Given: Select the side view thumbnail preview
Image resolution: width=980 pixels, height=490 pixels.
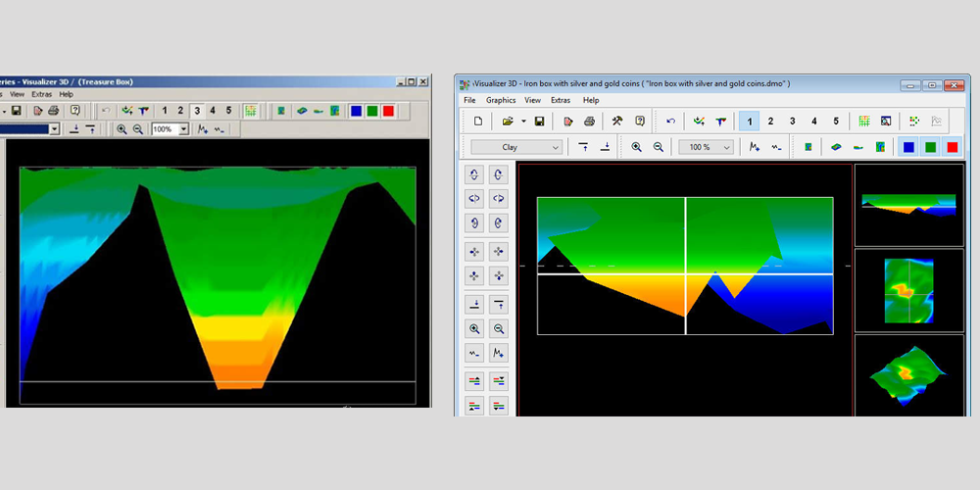Looking at the screenshot, I should pos(908,205).
